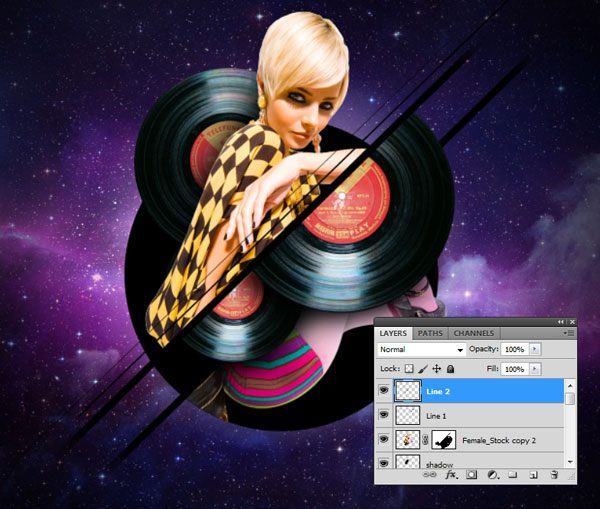Switch to the Paths tab
The width and height of the screenshot is (600, 509).
point(430,333)
